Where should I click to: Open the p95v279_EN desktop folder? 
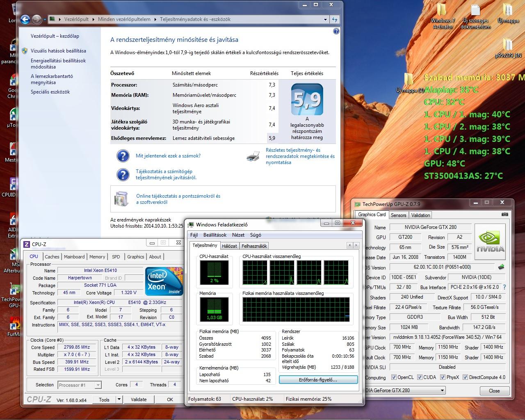(x=508, y=48)
